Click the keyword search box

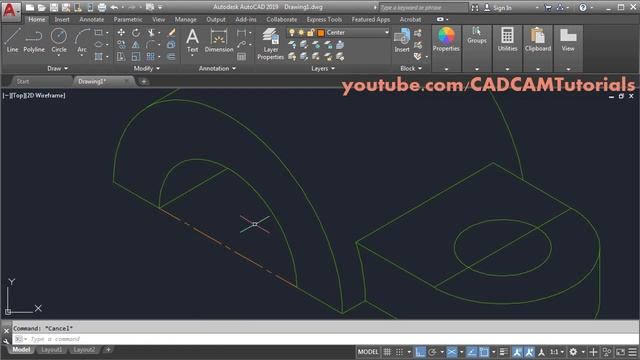click(423, 8)
